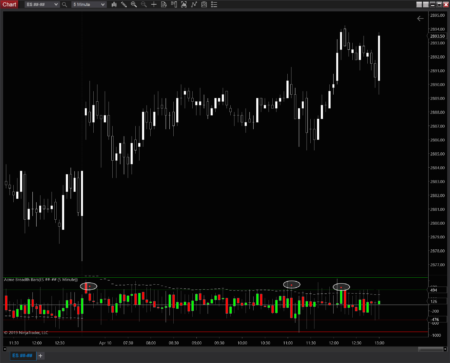The height and width of the screenshot is (363, 450).
Task: Open the indicators icon
Action: 184,4
